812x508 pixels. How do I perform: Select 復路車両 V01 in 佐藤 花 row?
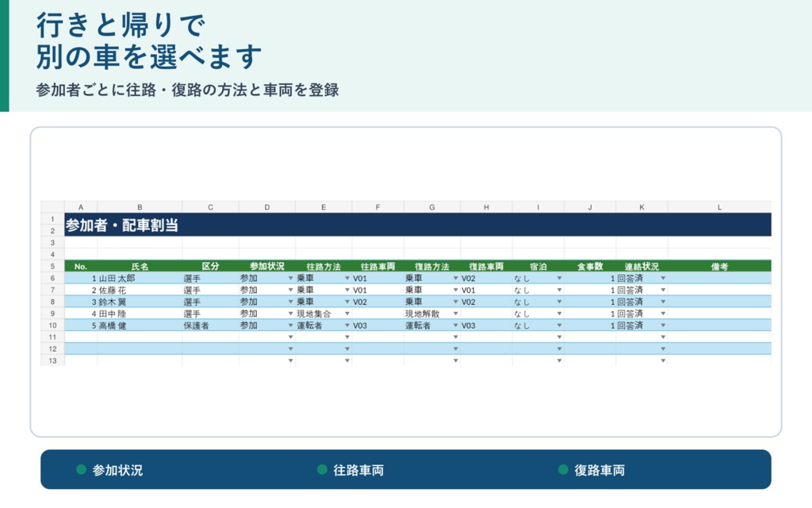(486, 291)
